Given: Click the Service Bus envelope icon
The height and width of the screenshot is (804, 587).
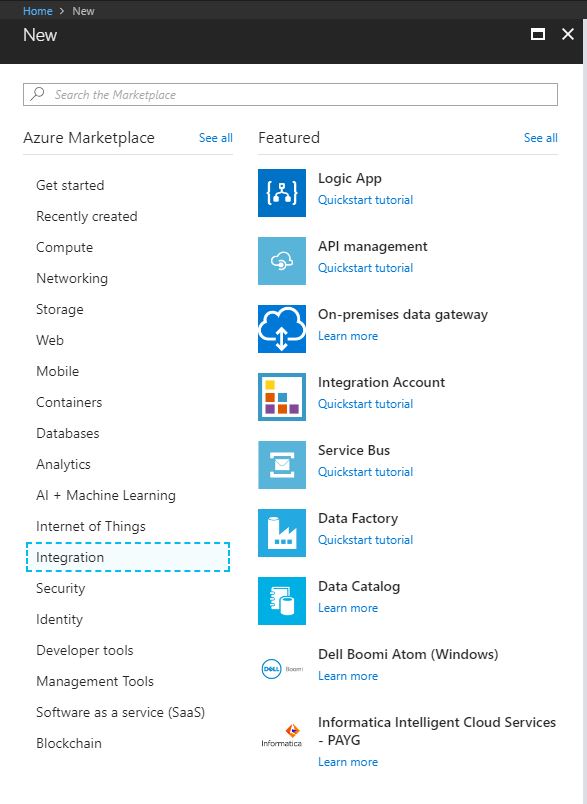Looking at the screenshot, I should click(x=281, y=465).
